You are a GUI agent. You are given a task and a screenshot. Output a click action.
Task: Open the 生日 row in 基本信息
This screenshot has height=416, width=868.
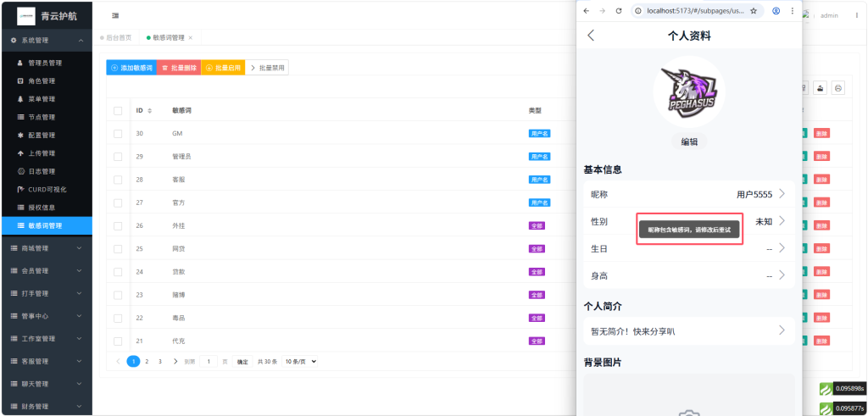point(689,248)
